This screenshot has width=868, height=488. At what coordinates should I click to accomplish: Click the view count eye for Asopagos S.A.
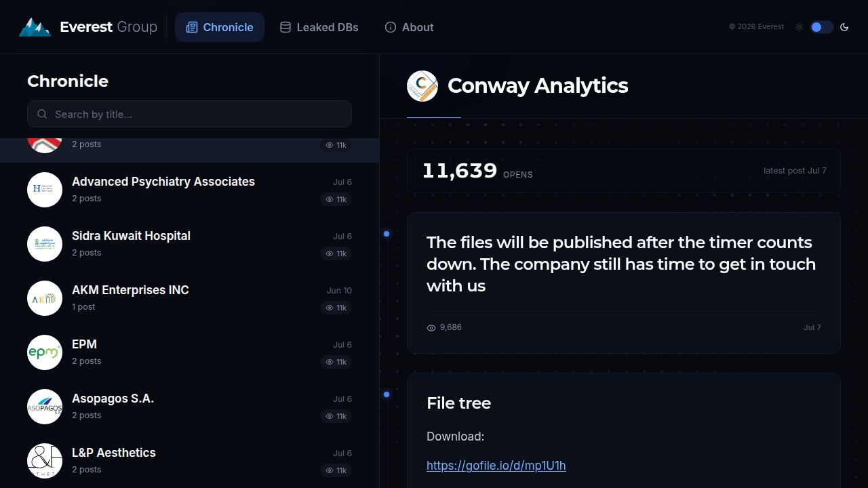[330, 416]
